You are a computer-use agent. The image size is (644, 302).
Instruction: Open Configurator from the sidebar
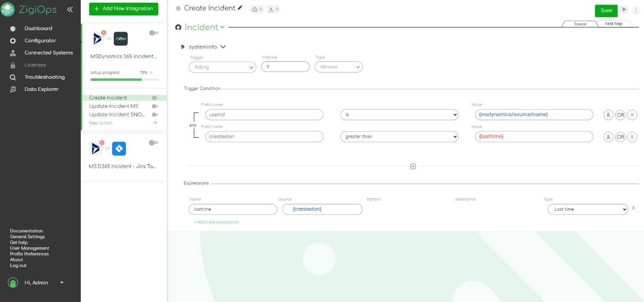click(40, 41)
